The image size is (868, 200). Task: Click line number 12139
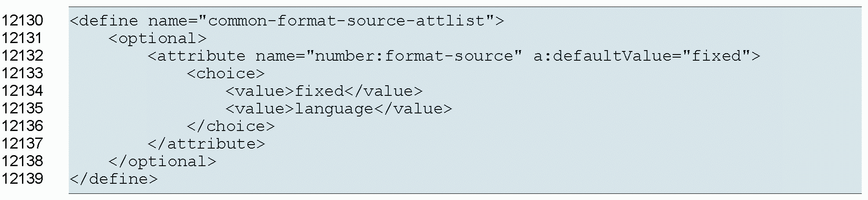point(22,179)
